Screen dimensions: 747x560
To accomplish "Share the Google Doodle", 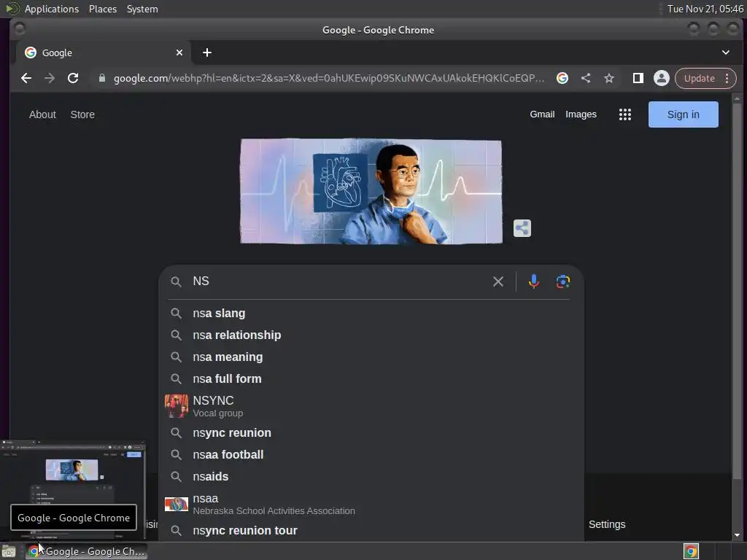I will (x=522, y=228).
